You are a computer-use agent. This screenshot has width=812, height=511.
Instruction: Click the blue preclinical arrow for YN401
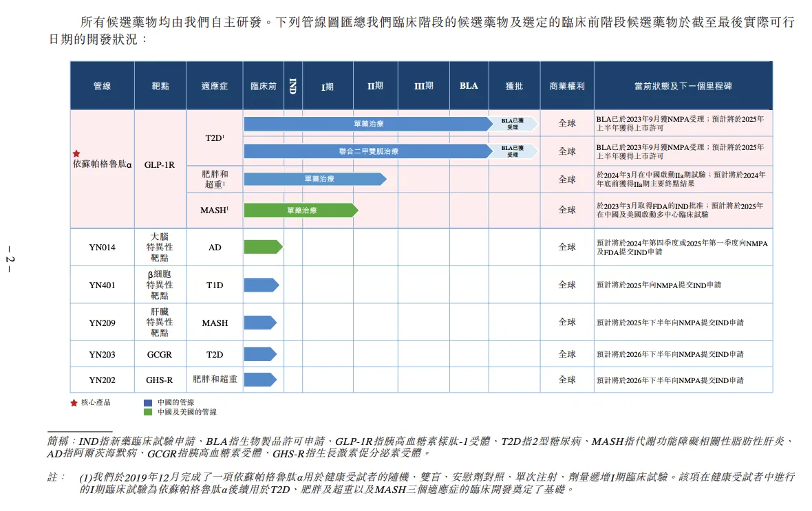(x=261, y=285)
